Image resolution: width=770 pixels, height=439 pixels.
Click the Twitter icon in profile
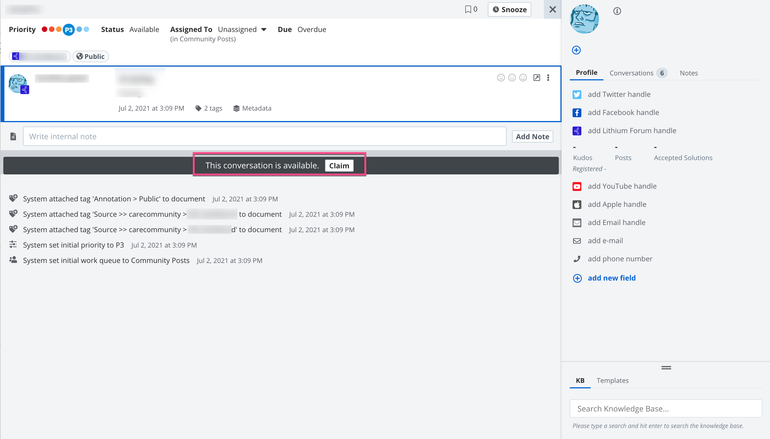click(577, 94)
